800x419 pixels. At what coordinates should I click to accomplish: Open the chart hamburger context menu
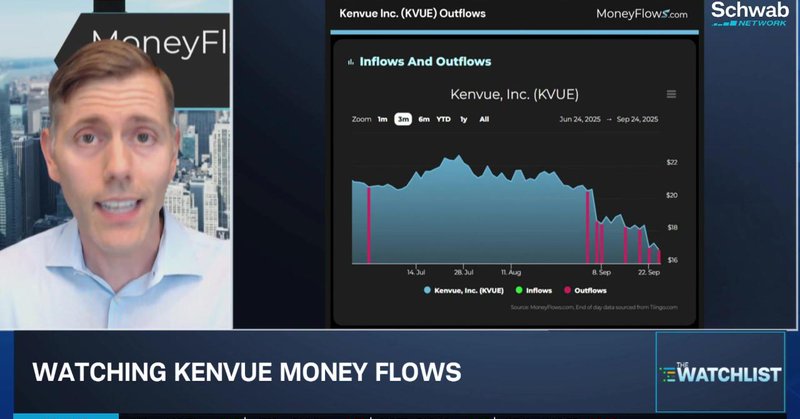[671, 94]
